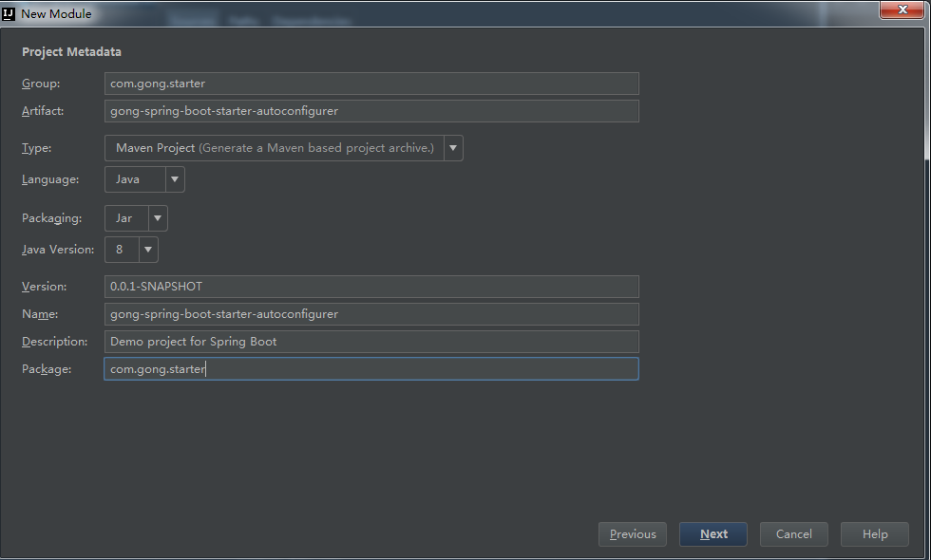
Task: Edit the Name text field
Action: (371, 314)
